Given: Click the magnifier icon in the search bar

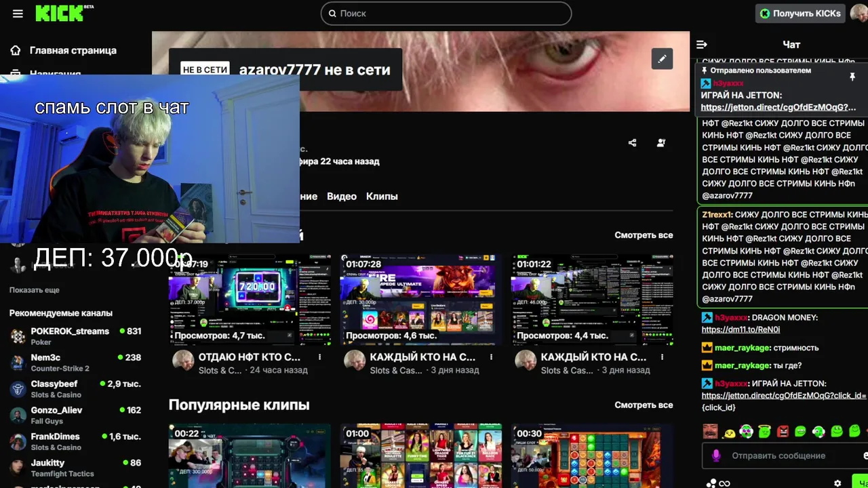Looking at the screenshot, I should tap(332, 14).
